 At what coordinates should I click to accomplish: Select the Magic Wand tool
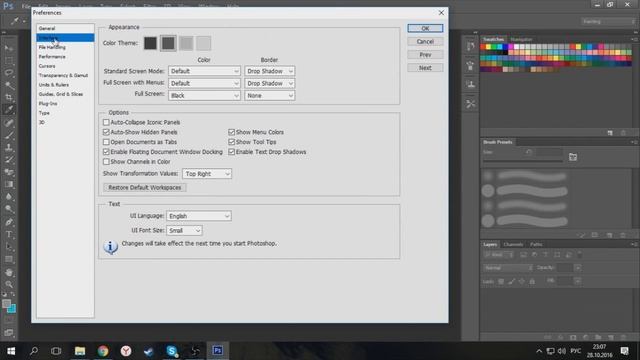[9, 85]
